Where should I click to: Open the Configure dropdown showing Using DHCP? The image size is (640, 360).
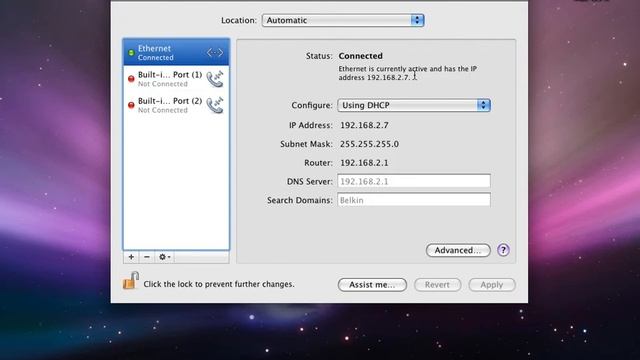[x=414, y=105]
